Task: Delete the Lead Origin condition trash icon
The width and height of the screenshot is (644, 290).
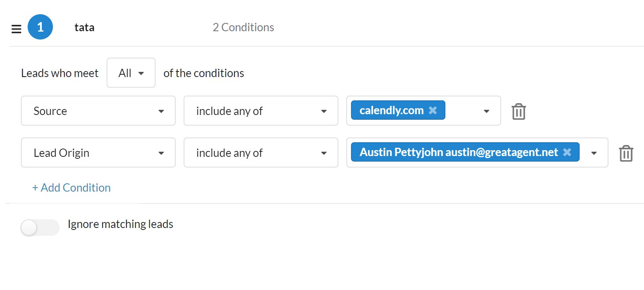Action: pos(626,153)
